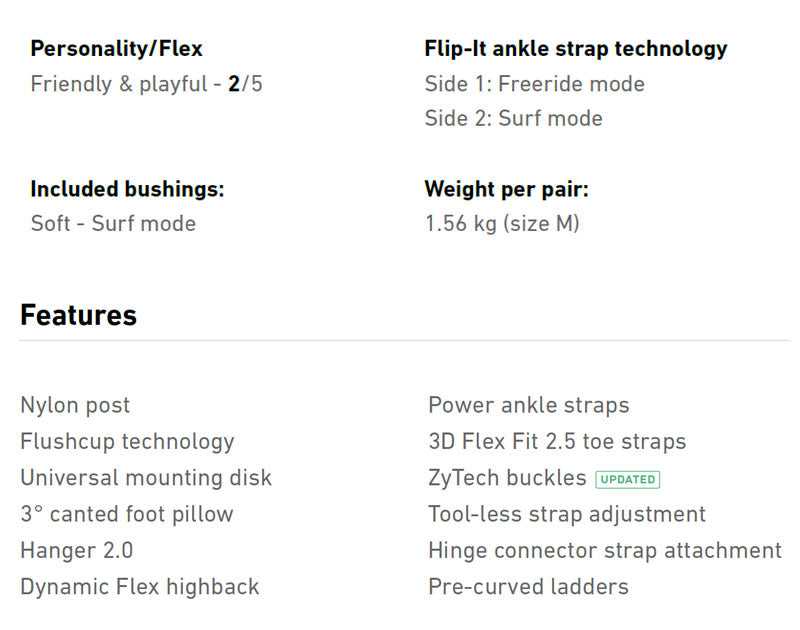Click the Features section heading

[x=78, y=316]
